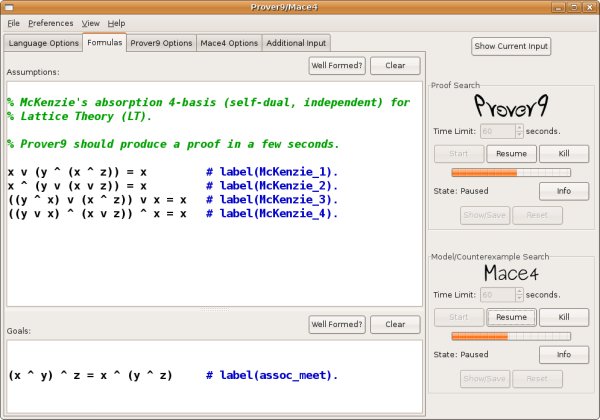Viewport: 600px width, 420px height.
Task: Minimize the Prover9/Mace4 window
Action: [x=558, y=7]
